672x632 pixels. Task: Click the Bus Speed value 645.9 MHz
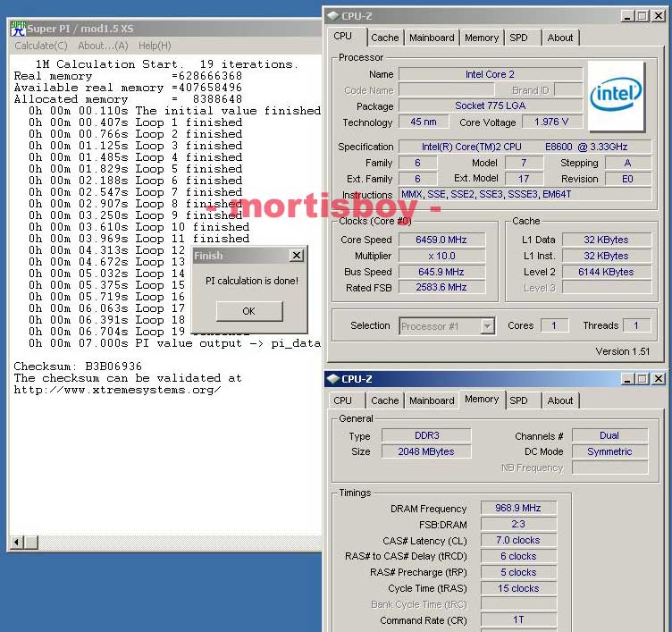point(441,272)
